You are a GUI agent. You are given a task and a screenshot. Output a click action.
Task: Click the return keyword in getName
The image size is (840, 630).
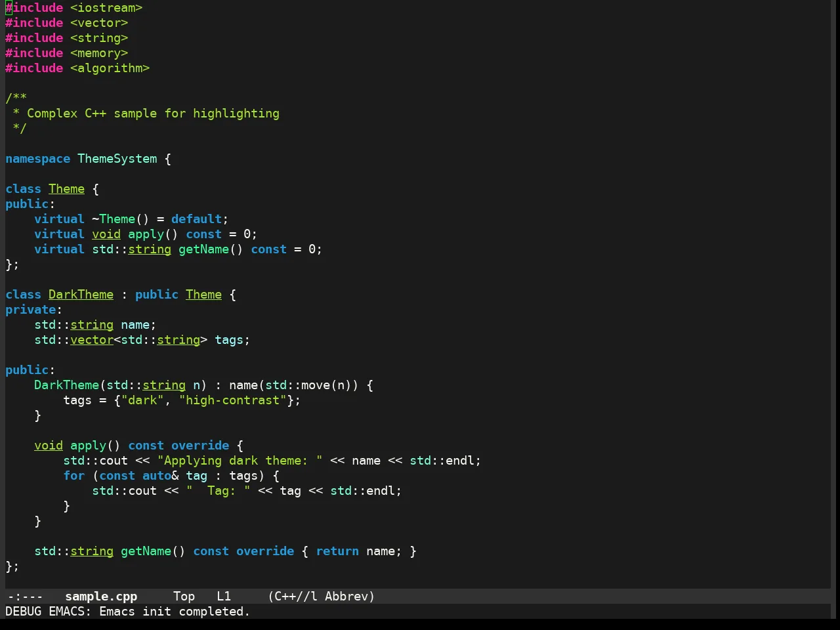coord(337,551)
